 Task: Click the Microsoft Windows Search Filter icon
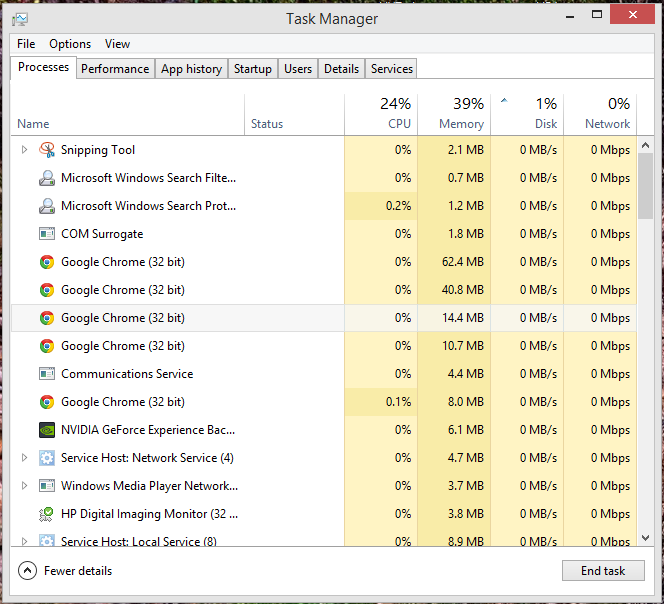coord(47,178)
